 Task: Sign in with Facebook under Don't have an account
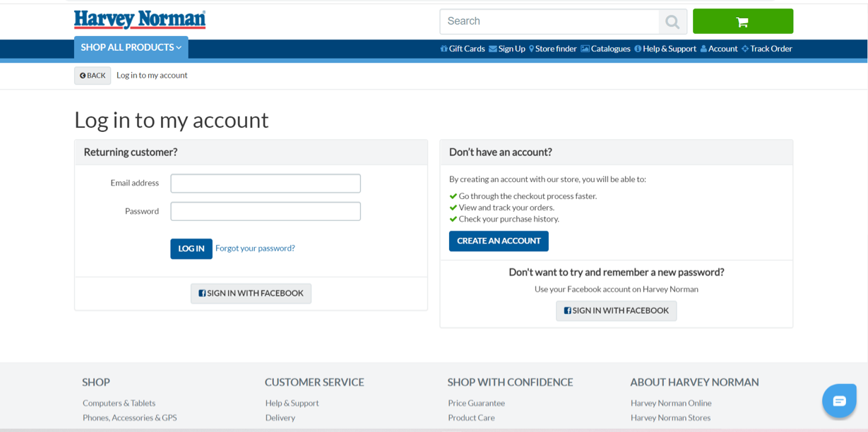[x=616, y=311]
